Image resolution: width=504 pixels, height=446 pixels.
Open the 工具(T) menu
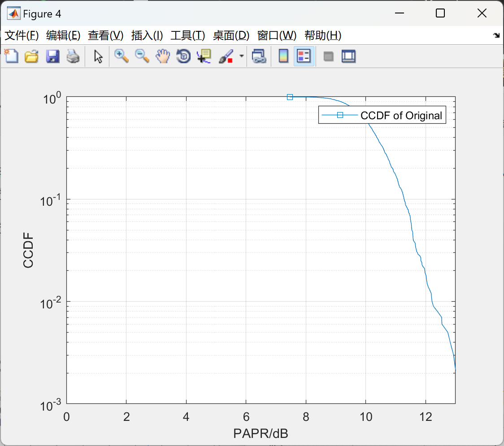pos(188,35)
